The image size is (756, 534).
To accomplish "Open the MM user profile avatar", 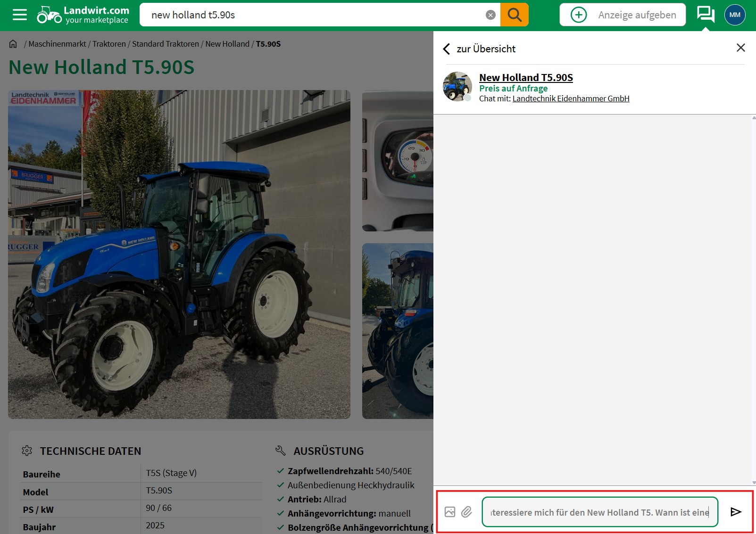I will point(734,15).
